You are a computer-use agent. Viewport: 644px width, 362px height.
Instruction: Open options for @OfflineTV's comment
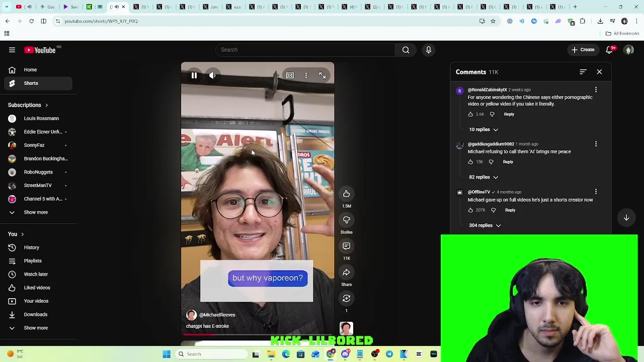[596, 192]
